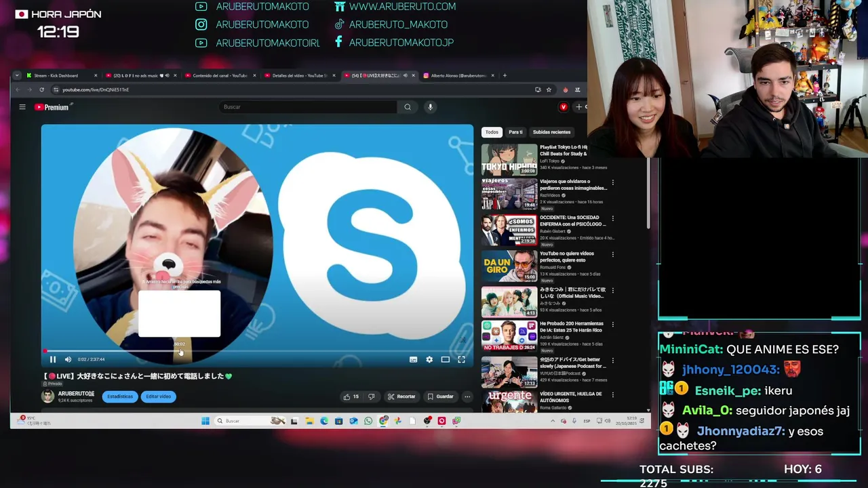Start voice search with microphone icon
This screenshot has height=488, width=868.
[x=430, y=107]
